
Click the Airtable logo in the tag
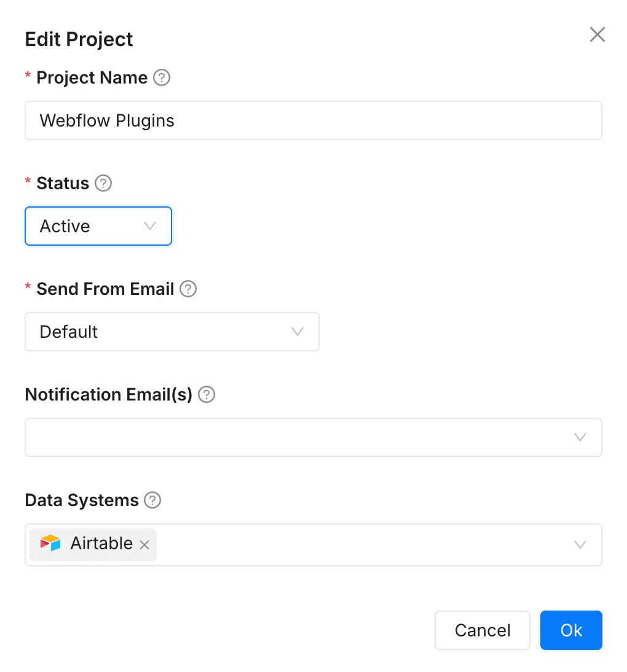tap(50, 544)
